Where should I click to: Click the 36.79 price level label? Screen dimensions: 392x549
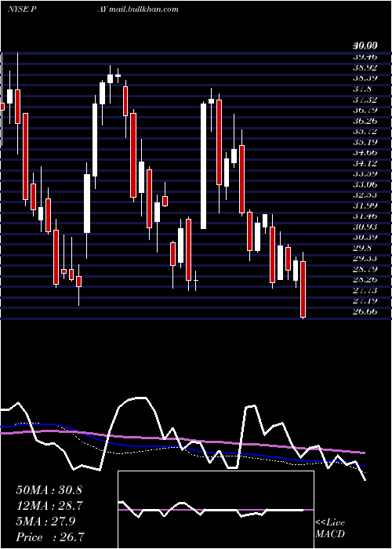click(365, 111)
